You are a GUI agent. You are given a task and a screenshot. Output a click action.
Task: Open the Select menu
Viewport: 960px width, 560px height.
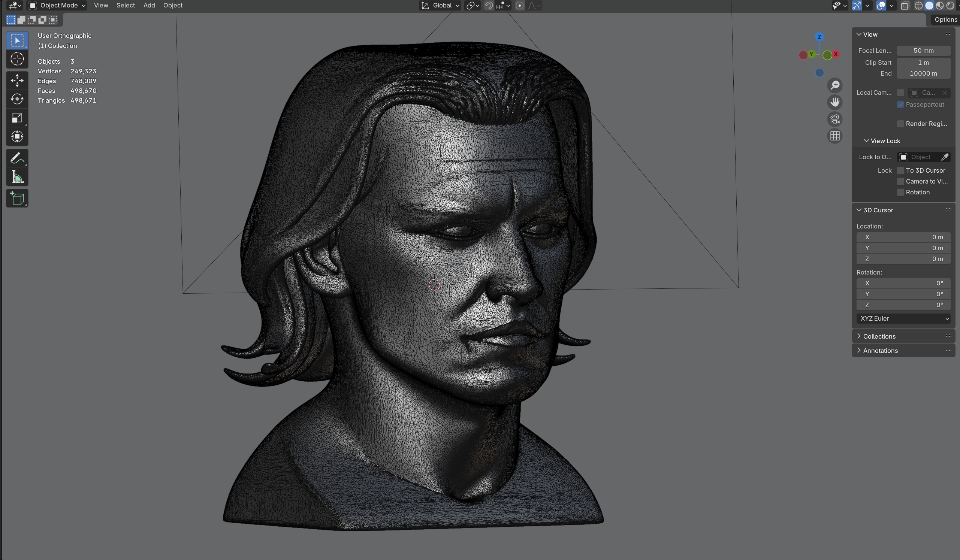(125, 5)
